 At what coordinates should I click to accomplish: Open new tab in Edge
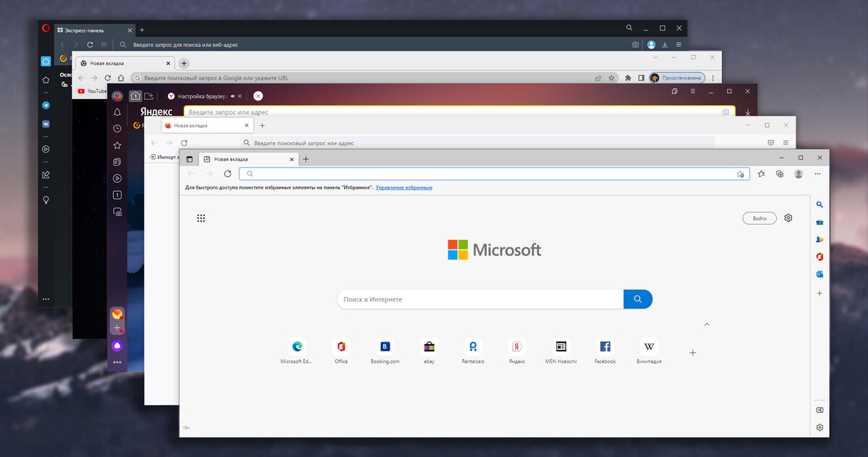(x=306, y=158)
